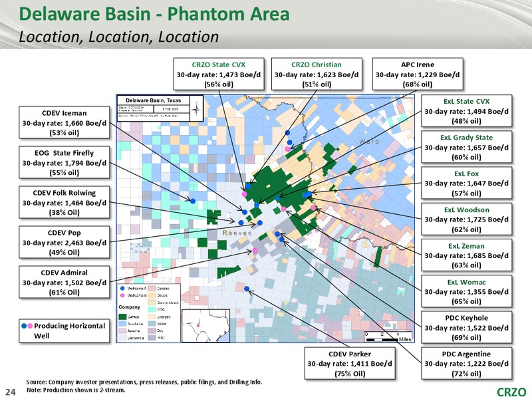Click the slide title Delaware Basin - Phantom Area
Image resolution: width=532 pixels, height=399 pixels.
[x=154, y=14]
